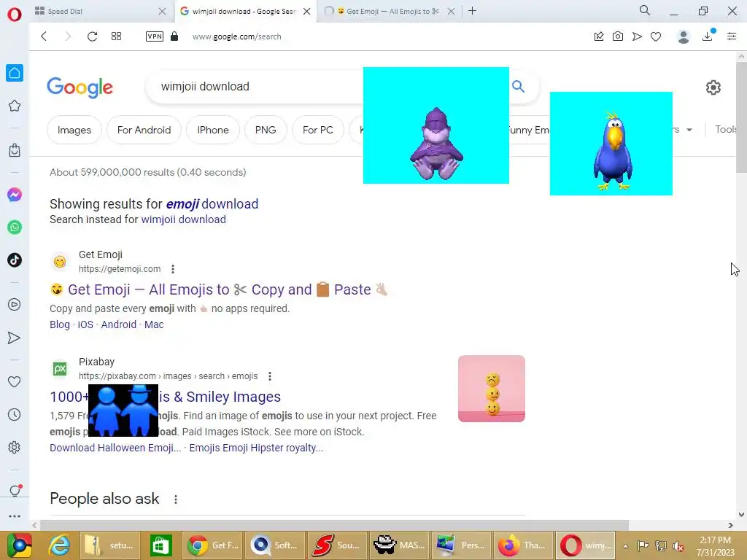Open the downloads panel
747x560 pixels.
pyautogui.click(x=708, y=36)
